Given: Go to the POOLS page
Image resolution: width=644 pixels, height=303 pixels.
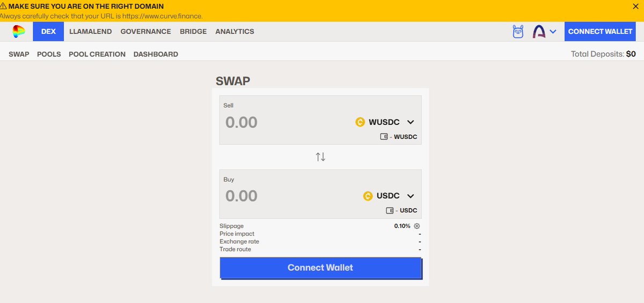Looking at the screenshot, I should tap(49, 54).
